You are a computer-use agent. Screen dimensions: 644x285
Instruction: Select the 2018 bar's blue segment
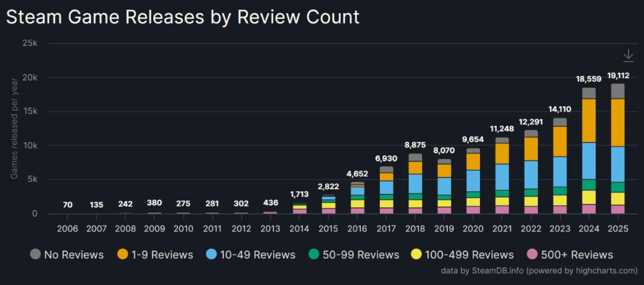click(x=416, y=184)
